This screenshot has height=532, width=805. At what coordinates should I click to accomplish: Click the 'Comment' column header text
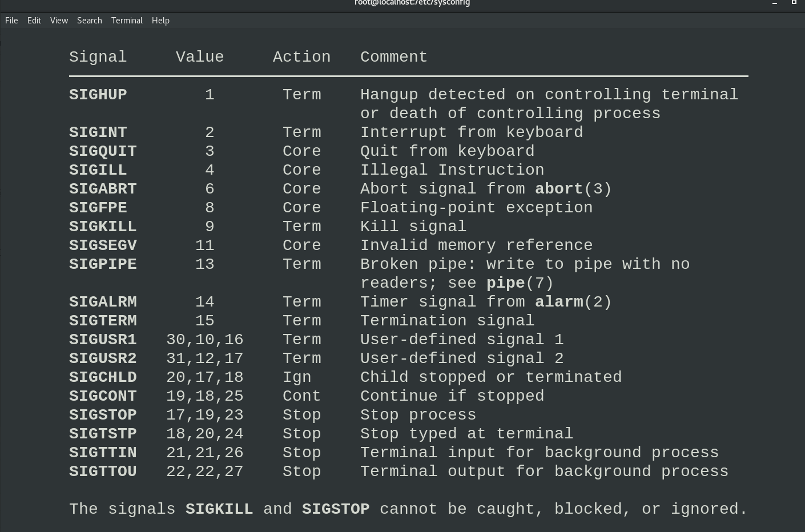[394, 57]
